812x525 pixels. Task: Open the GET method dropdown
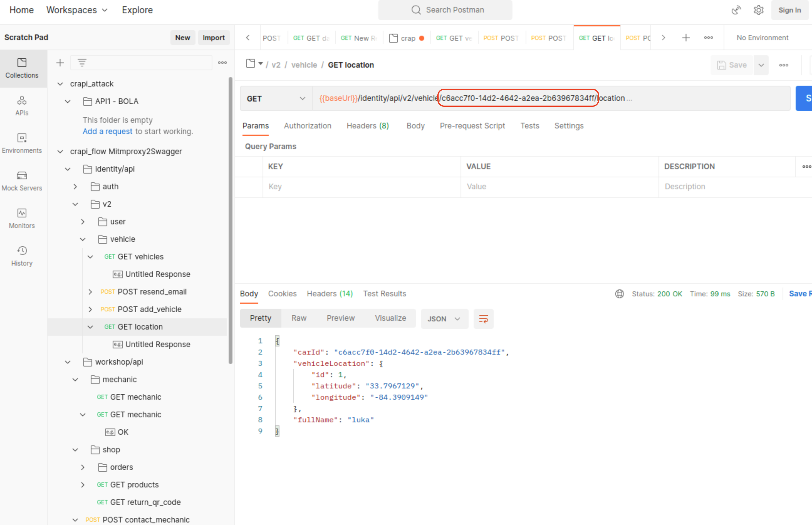pos(275,99)
